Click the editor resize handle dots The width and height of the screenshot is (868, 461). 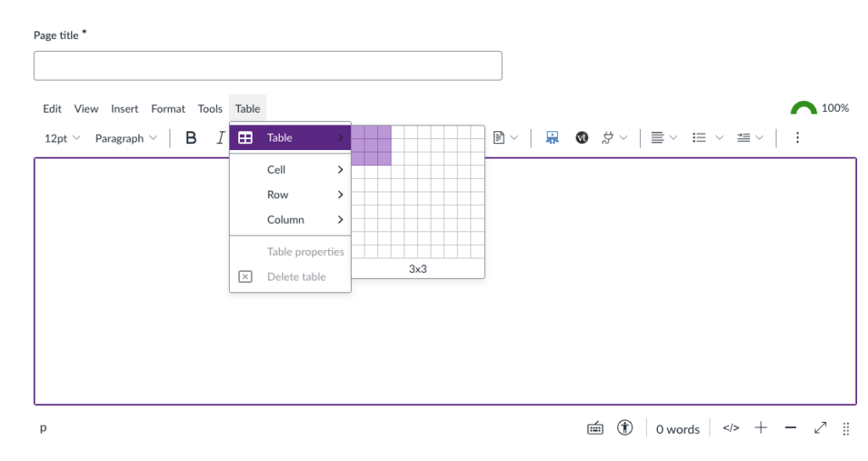point(846,429)
